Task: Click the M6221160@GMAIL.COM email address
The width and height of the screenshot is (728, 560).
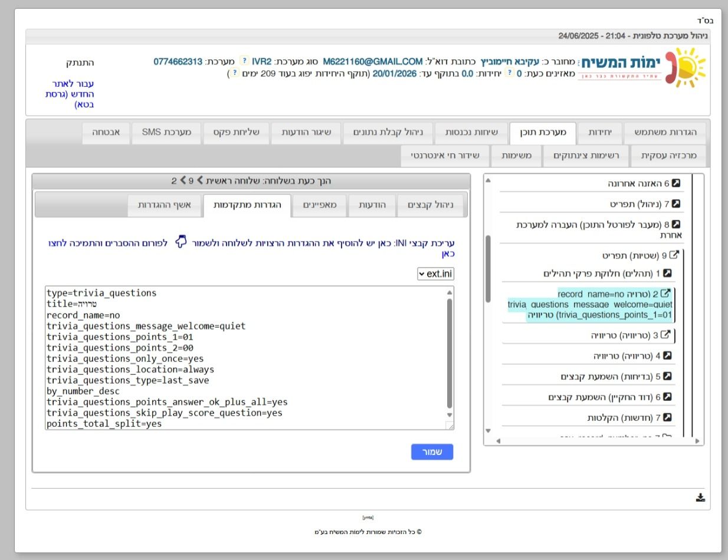Action: 373,61
